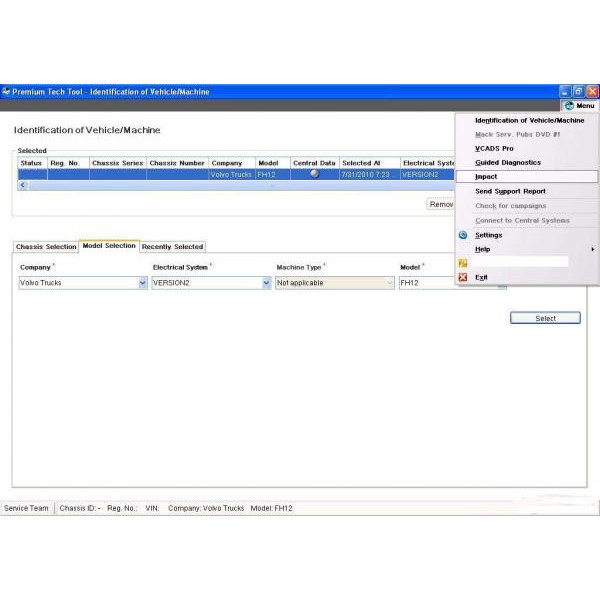600x600 pixels.
Task: Click Check for campaigns menu entry
Action: (x=510, y=205)
